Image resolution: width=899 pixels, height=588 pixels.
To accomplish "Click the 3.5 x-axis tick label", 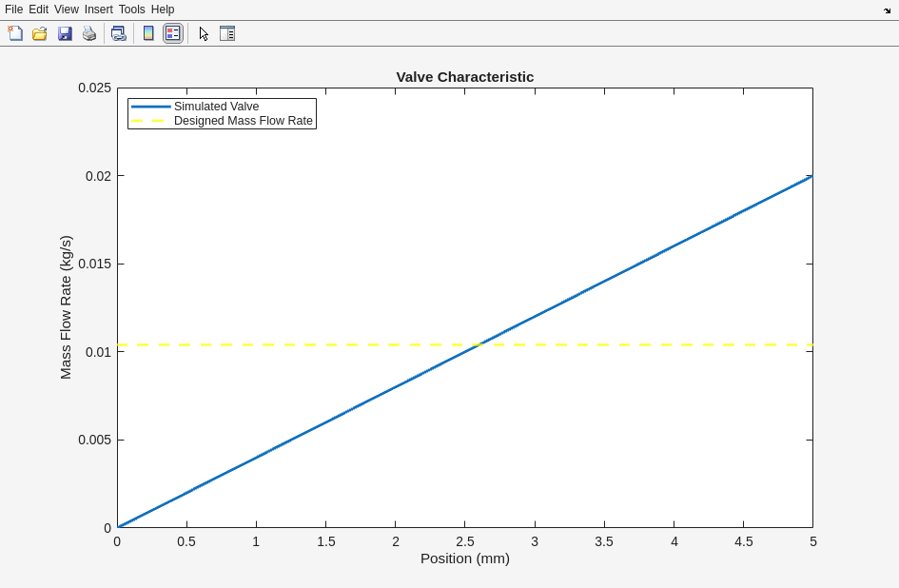I will [604, 541].
